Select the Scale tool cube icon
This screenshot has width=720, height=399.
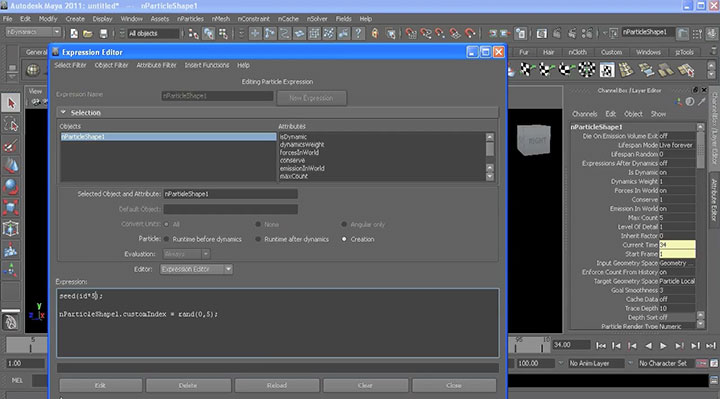click(11, 208)
